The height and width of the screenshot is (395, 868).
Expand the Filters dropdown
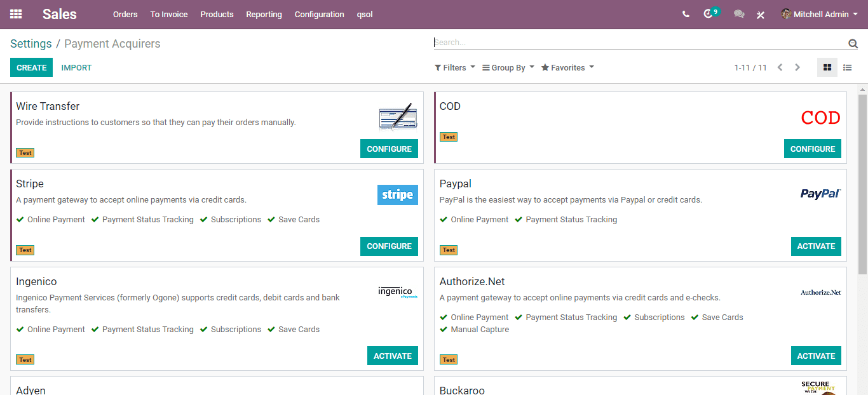pos(455,67)
